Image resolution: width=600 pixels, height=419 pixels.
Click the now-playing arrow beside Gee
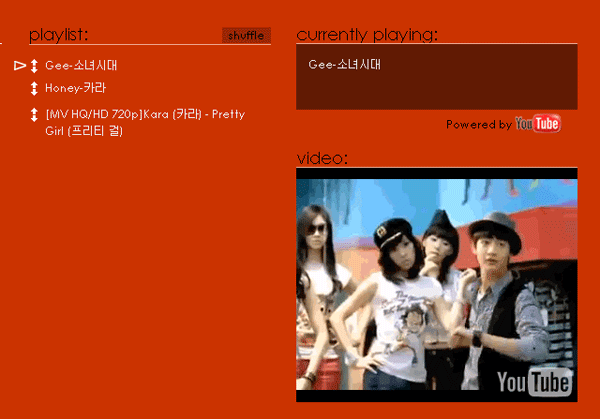pyautogui.click(x=20, y=66)
